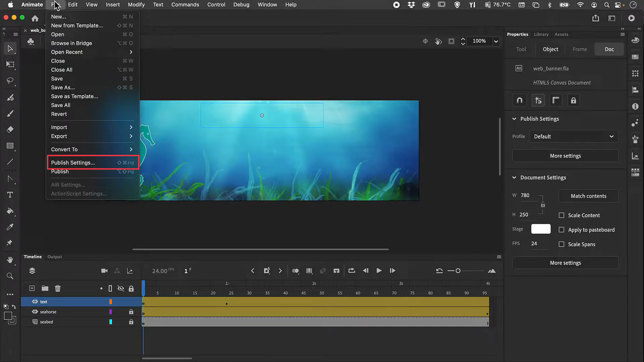
Task: Select the Selection tool
Action: (x=10, y=49)
